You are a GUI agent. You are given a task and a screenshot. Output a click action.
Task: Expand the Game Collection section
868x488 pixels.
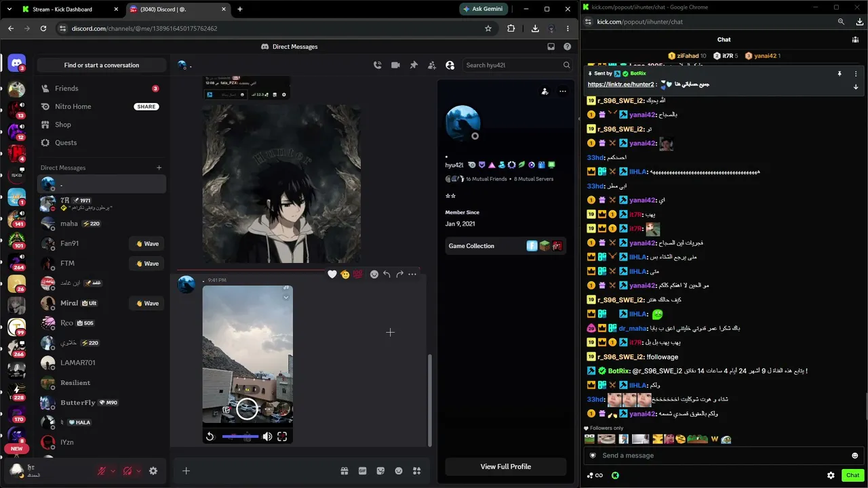506,246
